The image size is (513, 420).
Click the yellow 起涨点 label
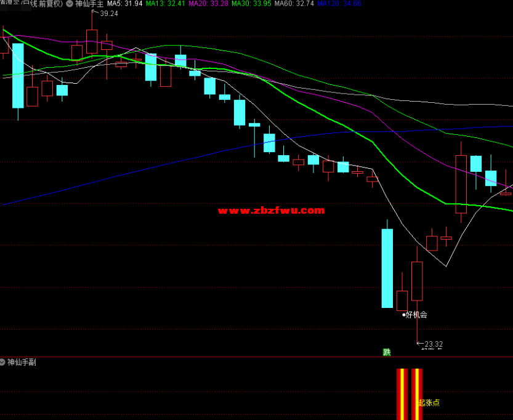tap(429, 403)
